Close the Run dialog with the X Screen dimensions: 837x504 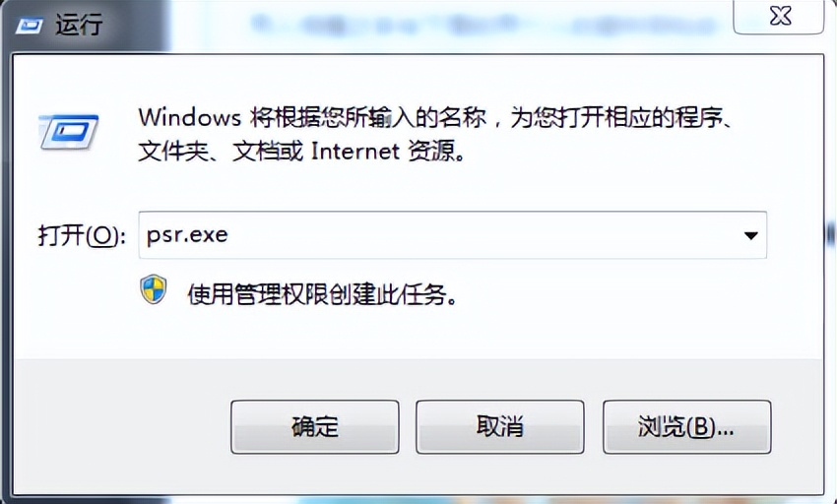tap(779, 16)
